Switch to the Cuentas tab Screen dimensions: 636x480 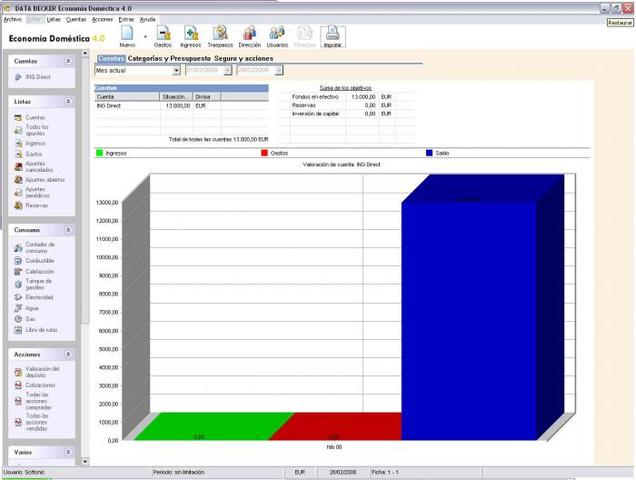coord(111,58)
